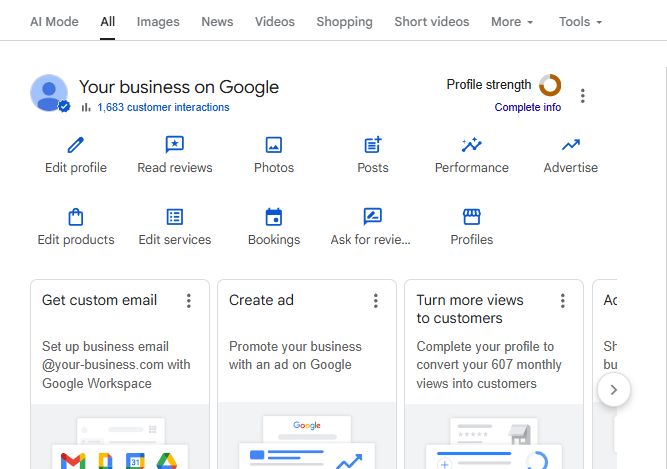Click the Profile strength ring indicator
The image size is (667, 469).
[550, 85]
